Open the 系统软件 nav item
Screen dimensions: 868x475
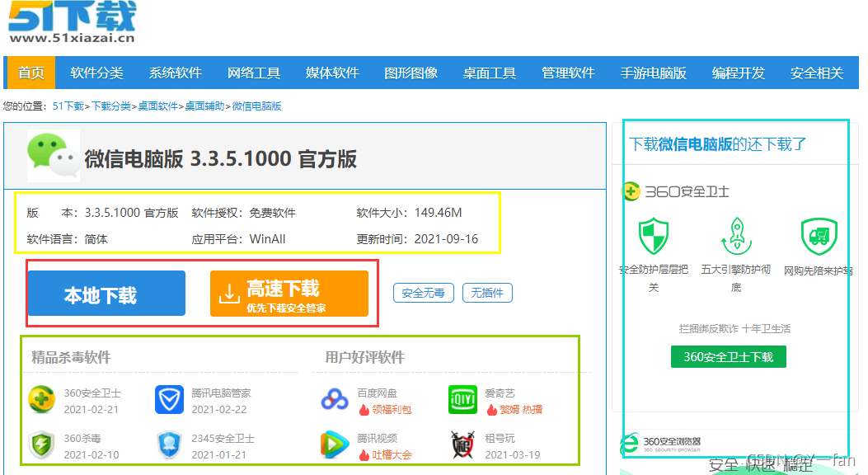coord(176,73)
